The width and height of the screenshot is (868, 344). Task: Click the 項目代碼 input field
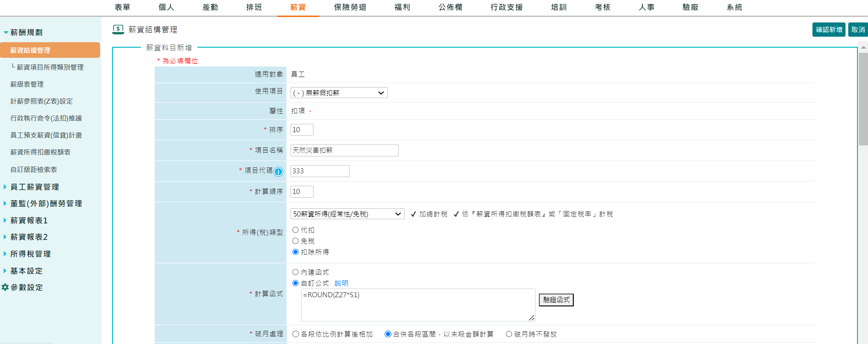pos(320,171)
